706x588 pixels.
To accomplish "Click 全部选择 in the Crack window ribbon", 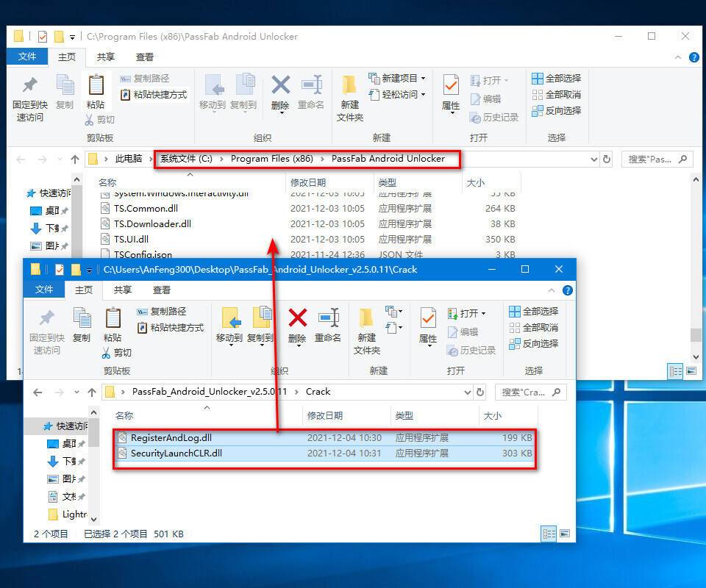I will tap(534, 311).
